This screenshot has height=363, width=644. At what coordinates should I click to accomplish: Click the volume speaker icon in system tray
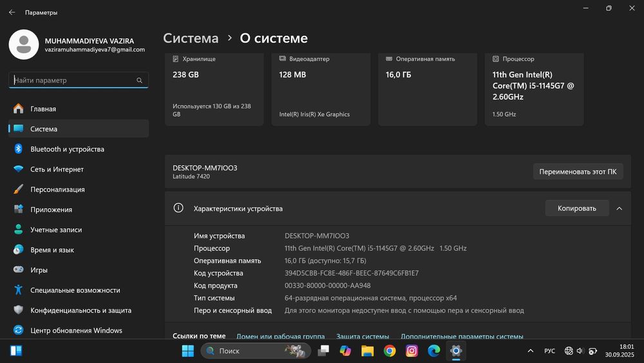580,351
